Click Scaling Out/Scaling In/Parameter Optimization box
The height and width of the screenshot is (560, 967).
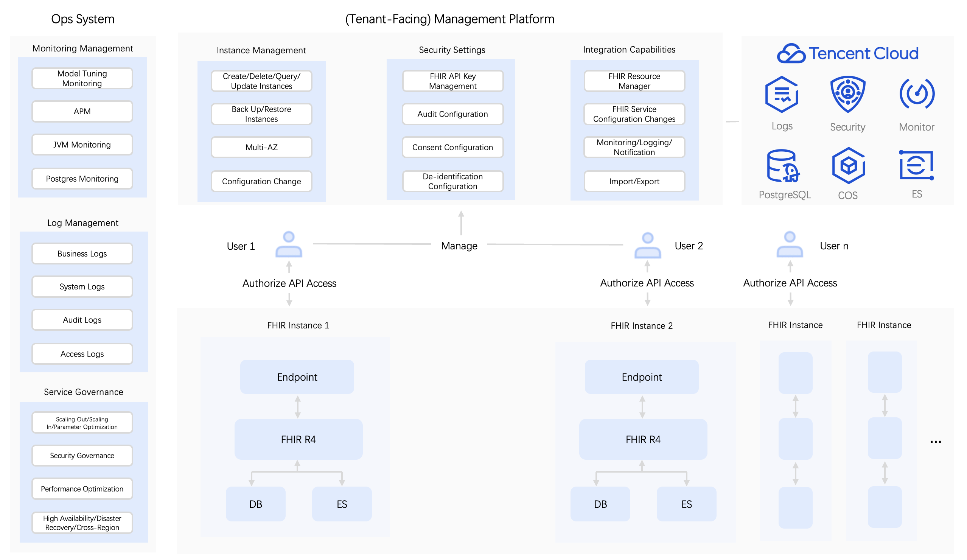[82, 423]
